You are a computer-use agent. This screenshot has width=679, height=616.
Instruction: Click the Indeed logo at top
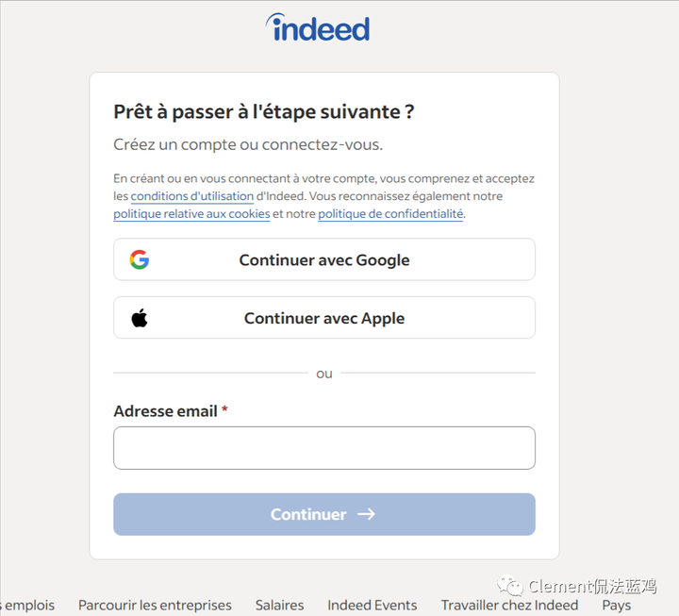click(x=318, y=27)
